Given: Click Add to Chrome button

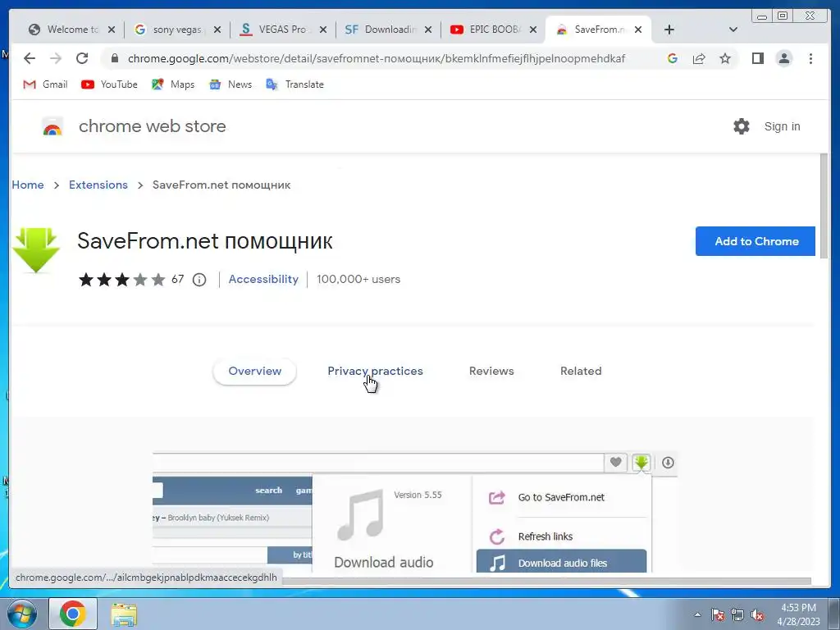Looking at the screenshot, I should (x=756, y=241).
